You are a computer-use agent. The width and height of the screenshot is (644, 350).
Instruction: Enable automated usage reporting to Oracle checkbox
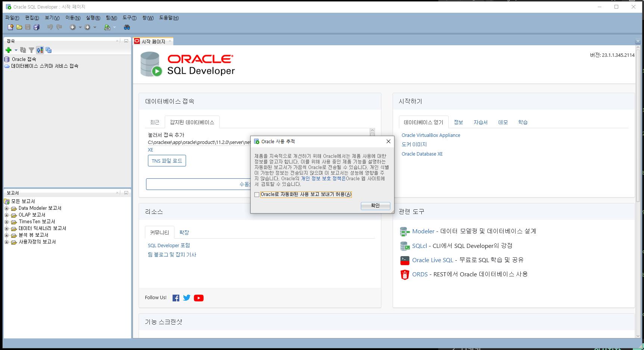tap(257, 195)
